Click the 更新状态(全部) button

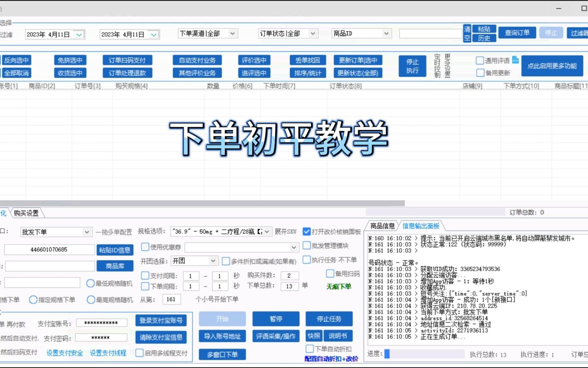click(358, 73)
